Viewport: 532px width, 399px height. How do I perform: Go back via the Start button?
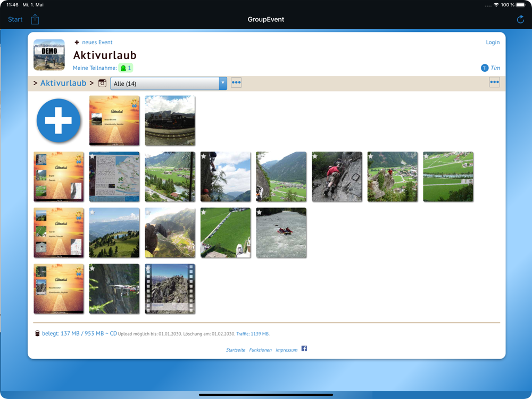pyautogui.click(x=15, y=19)
